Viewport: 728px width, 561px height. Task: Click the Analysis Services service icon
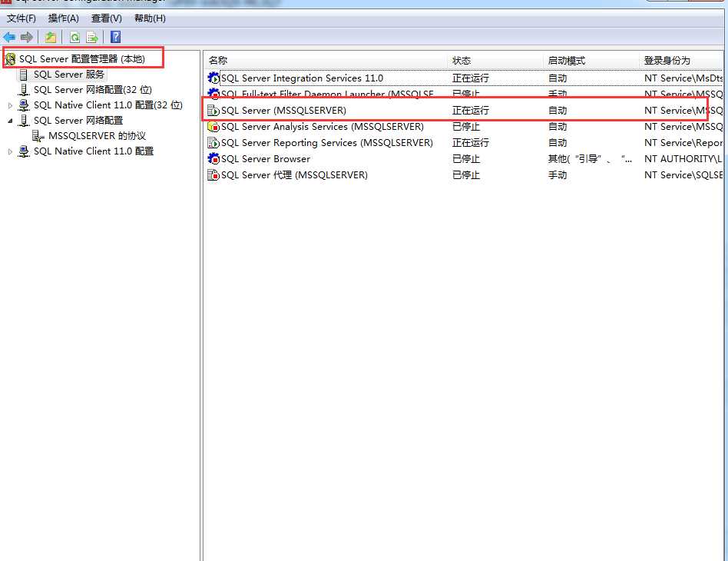click(213, 127)
